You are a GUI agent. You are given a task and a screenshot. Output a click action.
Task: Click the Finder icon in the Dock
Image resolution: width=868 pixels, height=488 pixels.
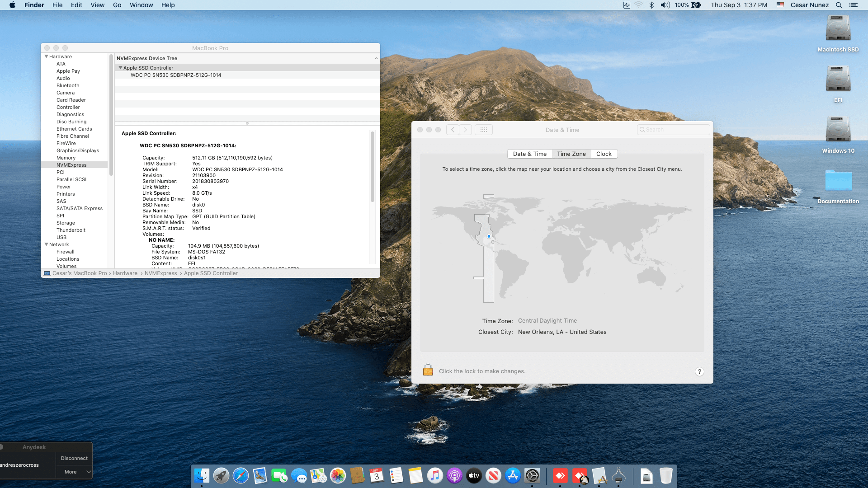pyautogui.click(x=202, y=475)
